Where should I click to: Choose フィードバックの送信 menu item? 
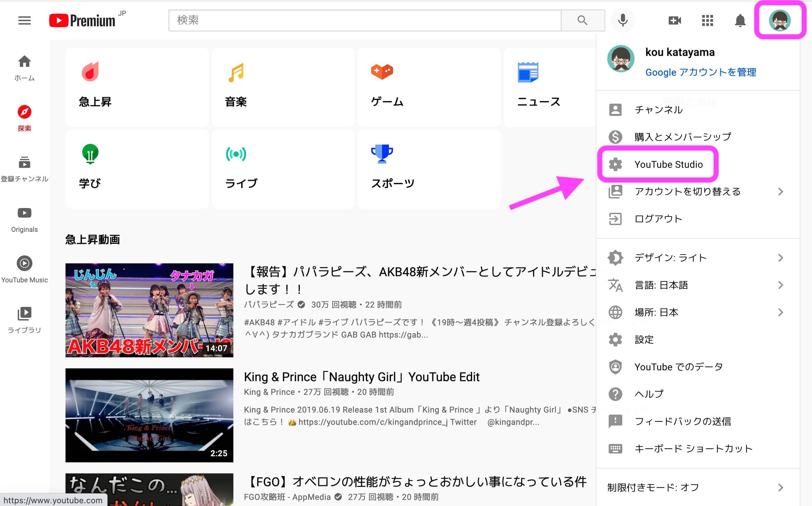[x=698, y=421]
